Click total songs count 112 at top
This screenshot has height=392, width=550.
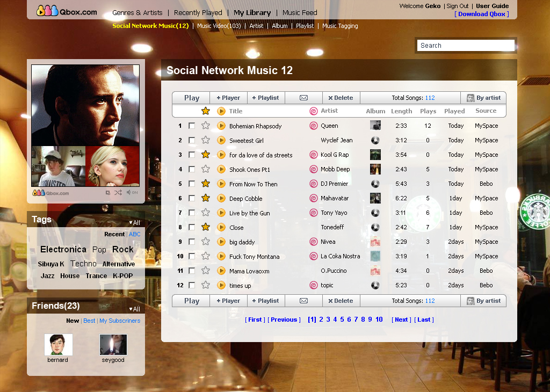tap(430, 98)
